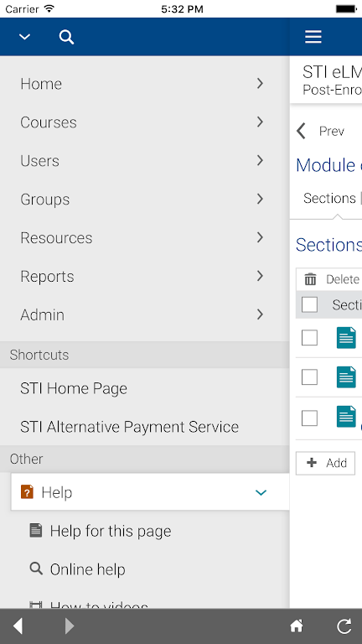
Task: Go to Prev module
Action: 321,131
